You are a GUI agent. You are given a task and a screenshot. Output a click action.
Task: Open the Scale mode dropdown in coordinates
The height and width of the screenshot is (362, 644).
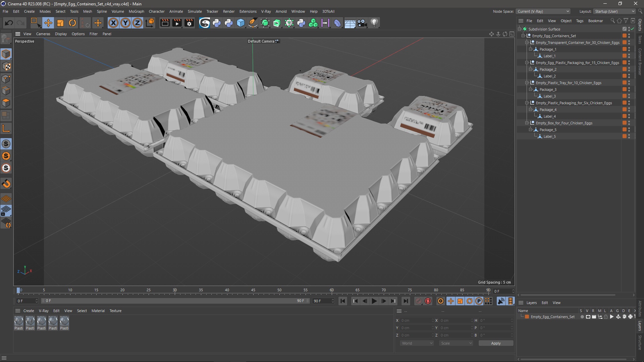point(456,343)
